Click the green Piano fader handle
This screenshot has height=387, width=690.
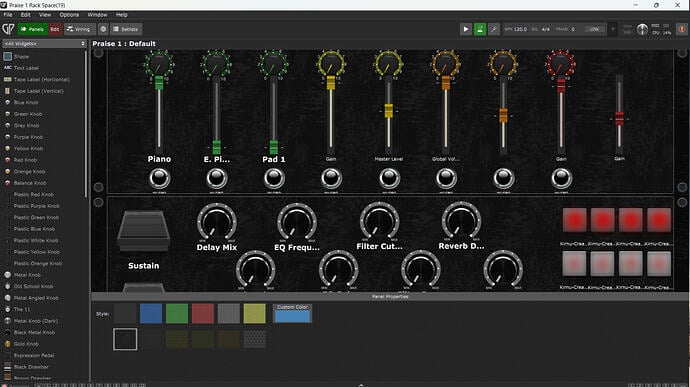[159, 83]
